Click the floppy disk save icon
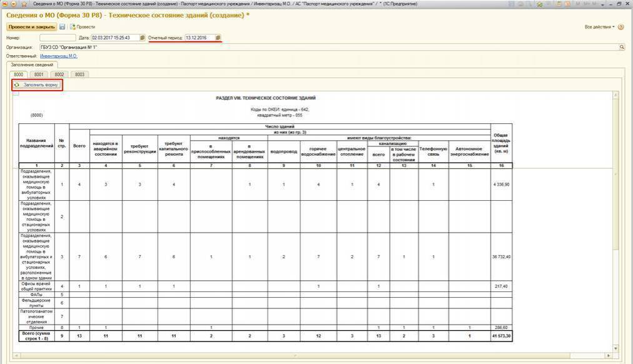The height and width of the screenshot is (364, 633). [x=63, y=27]
